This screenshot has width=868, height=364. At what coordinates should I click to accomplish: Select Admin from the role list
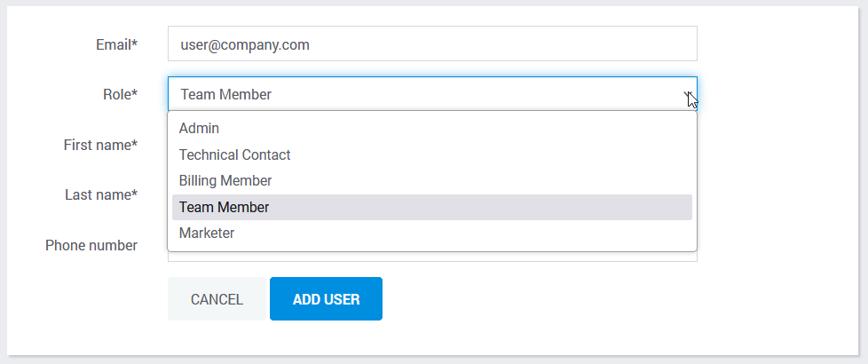(x=432, y=129)
